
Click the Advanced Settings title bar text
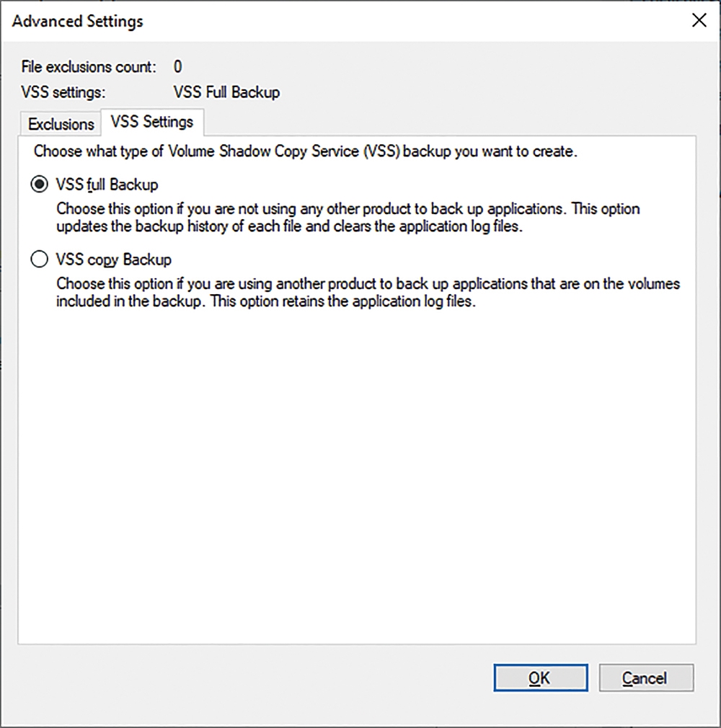coord(78,22)
